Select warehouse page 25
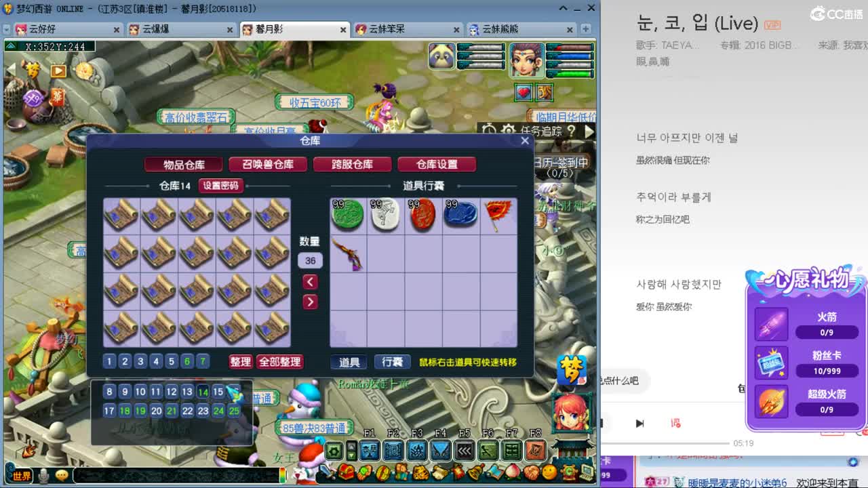This screenshot has width=868, height=488. [x=234, y=411]
